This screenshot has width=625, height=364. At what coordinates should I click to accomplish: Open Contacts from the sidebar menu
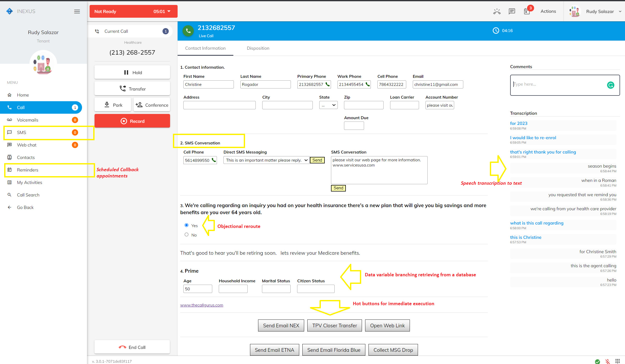(x=26, y=157)
